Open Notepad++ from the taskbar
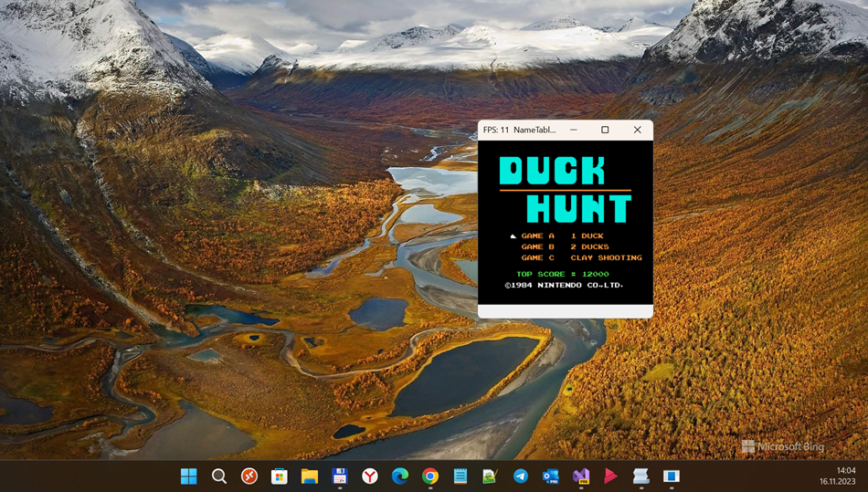868x492 pixels. point(490,476)
